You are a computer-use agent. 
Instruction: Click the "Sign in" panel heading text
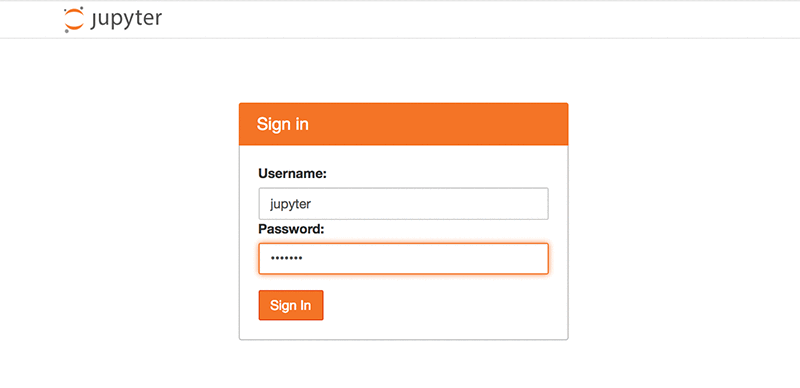pyautogui.click(x=283, y=124)
